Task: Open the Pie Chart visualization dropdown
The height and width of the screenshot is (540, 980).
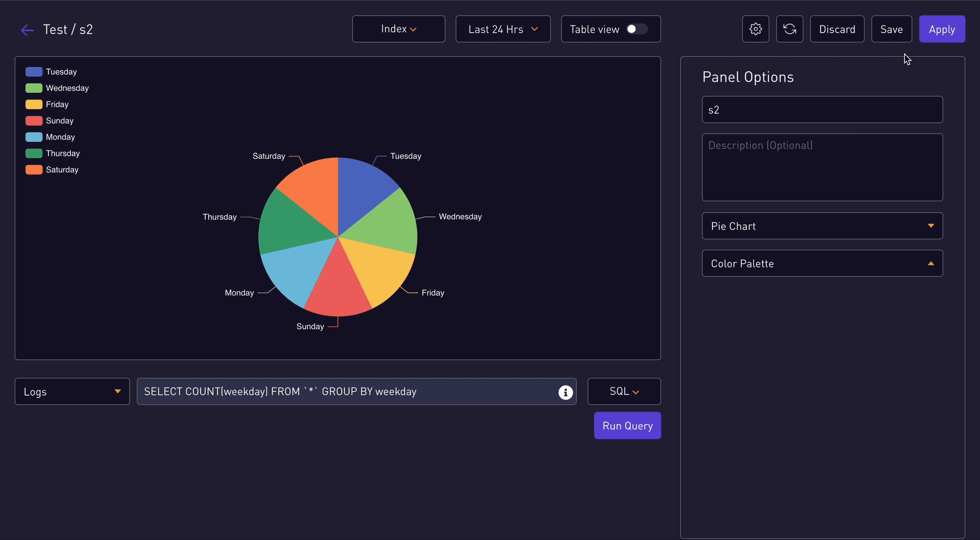Action: tap(822, 226)
